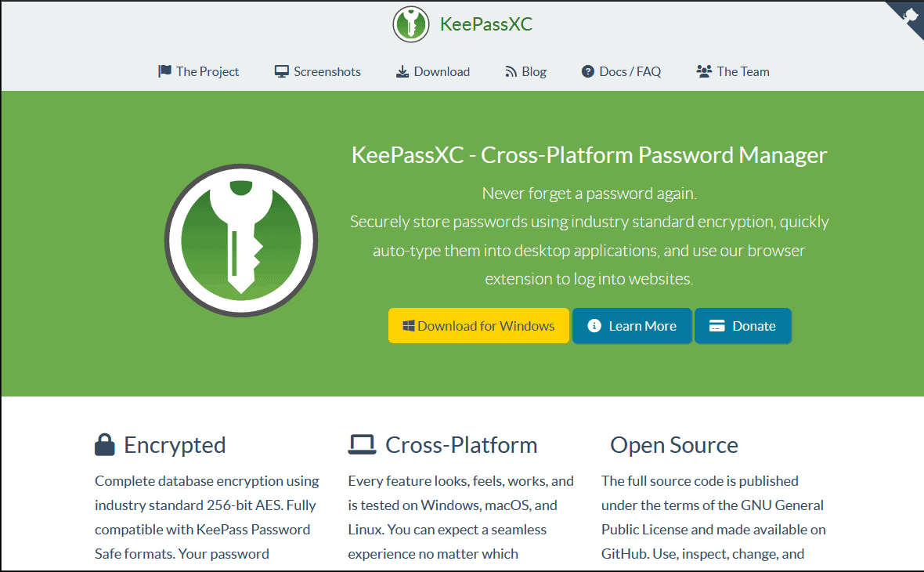Click the KeePassXC key logo in the header
Screen dimensions: 924x572
click(411, 24)
